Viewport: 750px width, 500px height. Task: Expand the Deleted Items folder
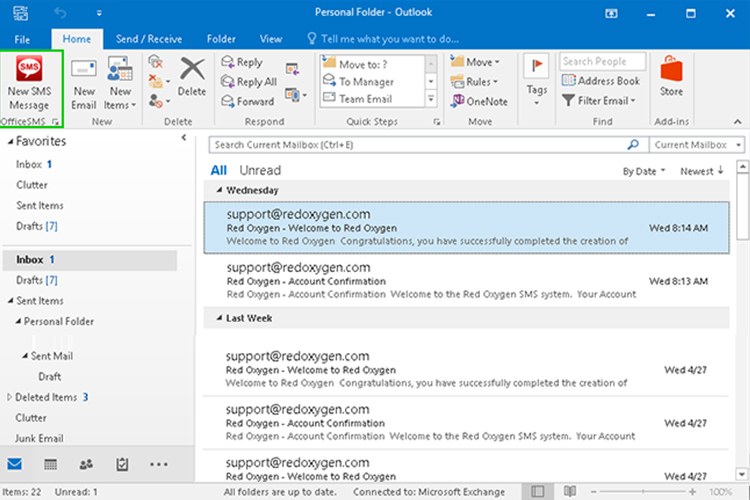9,397
